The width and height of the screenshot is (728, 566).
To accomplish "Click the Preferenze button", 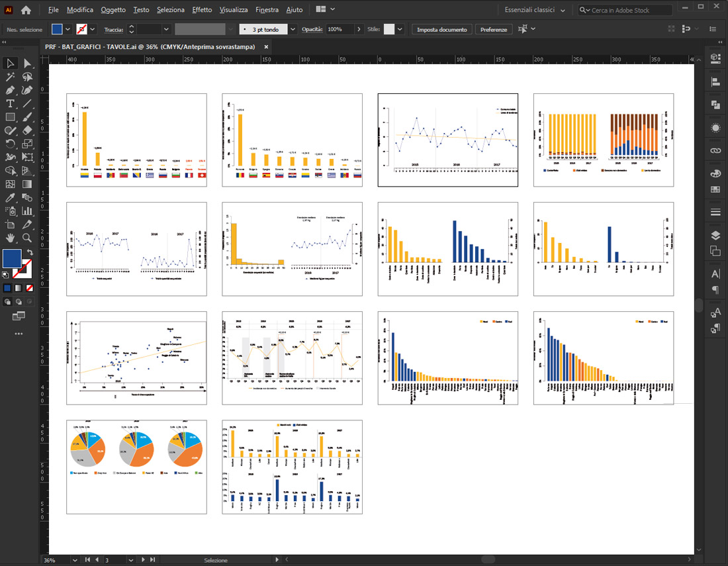I will pos(494,30).
